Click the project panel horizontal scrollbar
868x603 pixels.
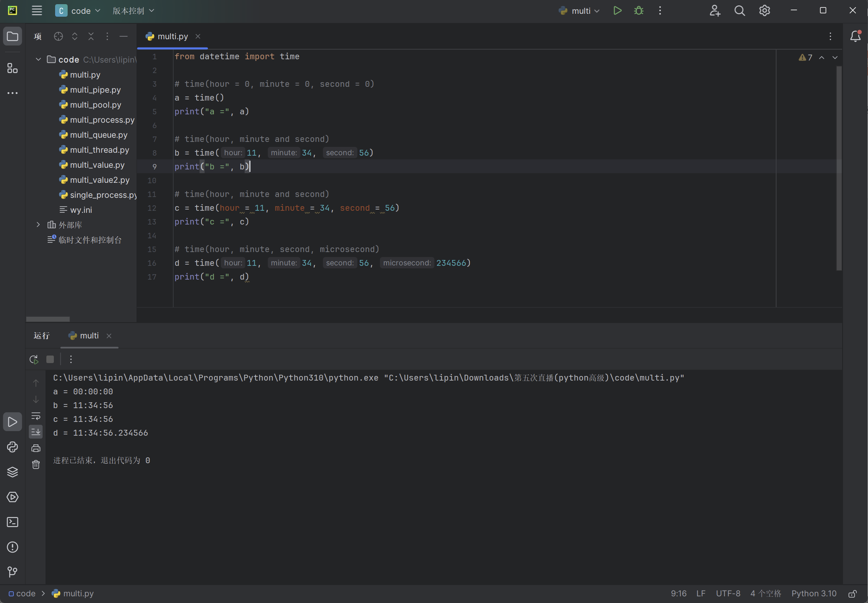click(x=48, y=319)
